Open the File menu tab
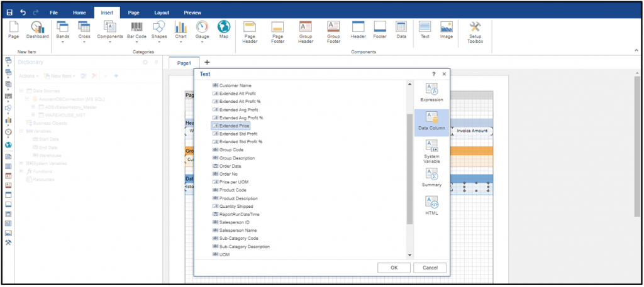Viewport: 644px width, 287px height. pos(54,13)
